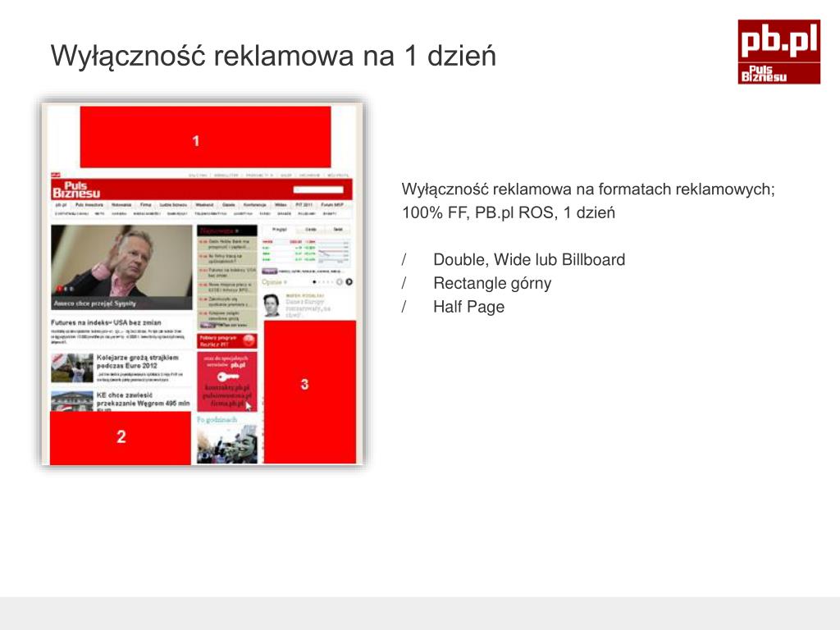Select the Przegląd market tab
Viewport: 840px width, 630px height.
pyautogui.click(x=279, y=230)
